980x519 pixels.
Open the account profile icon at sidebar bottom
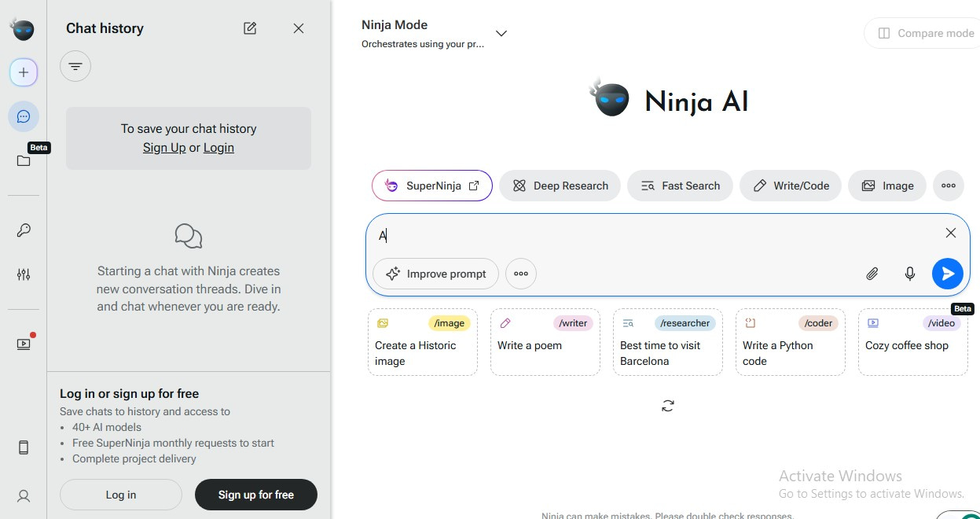click(24, 495)
